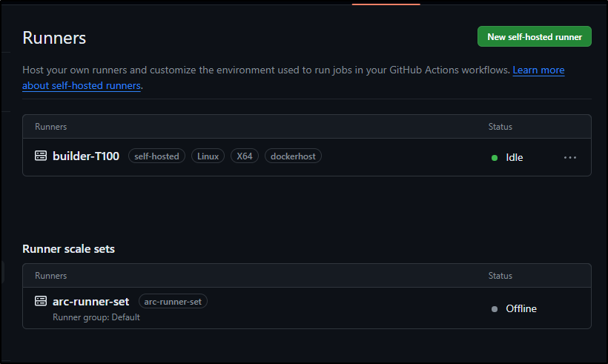Click the Idle status text
This screenshot has width=608, height=364.
(x=514, y=157)
